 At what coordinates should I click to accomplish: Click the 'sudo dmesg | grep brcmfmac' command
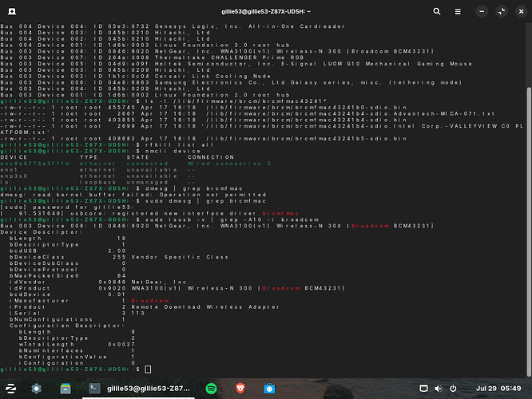point(205,201)
